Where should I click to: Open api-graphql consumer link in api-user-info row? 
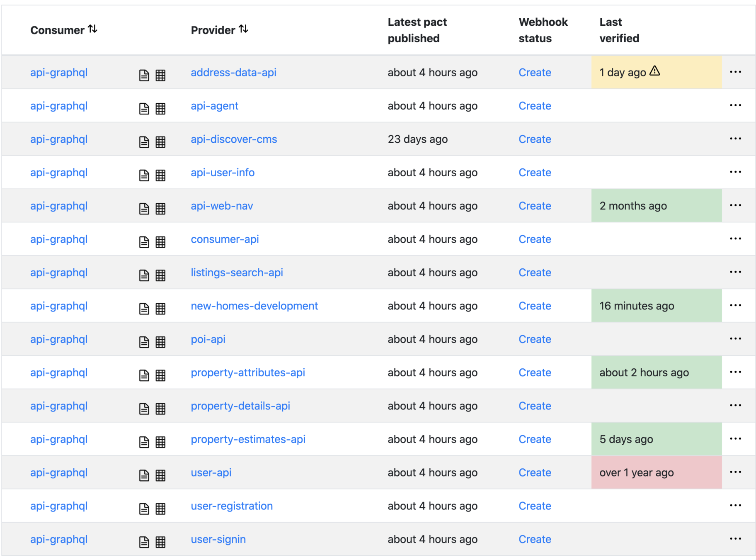[x=59, y=173]
